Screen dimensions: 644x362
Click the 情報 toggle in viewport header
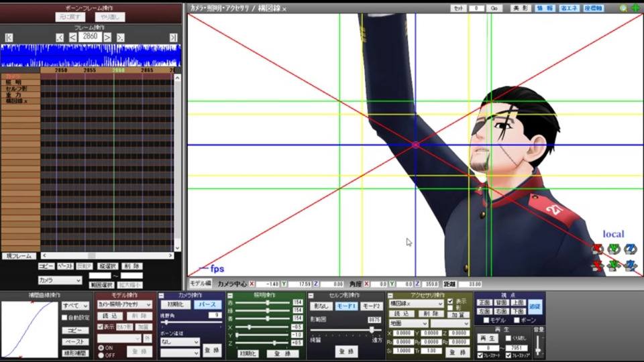click(x=545, y=8)
